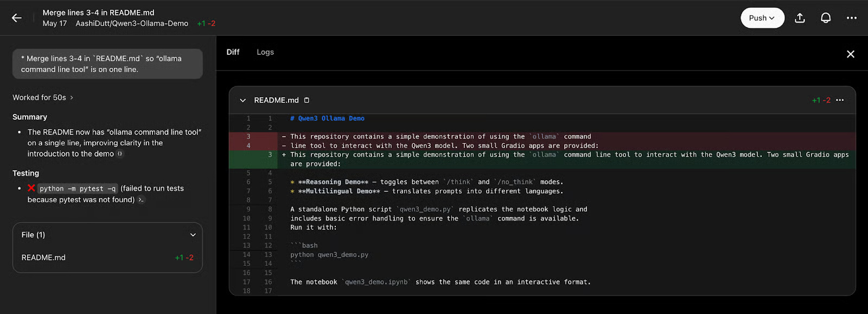The width and height of the screenshot is (868, 314).
Task: Click the python -m pytest -q command
Action: pos(78,189)
